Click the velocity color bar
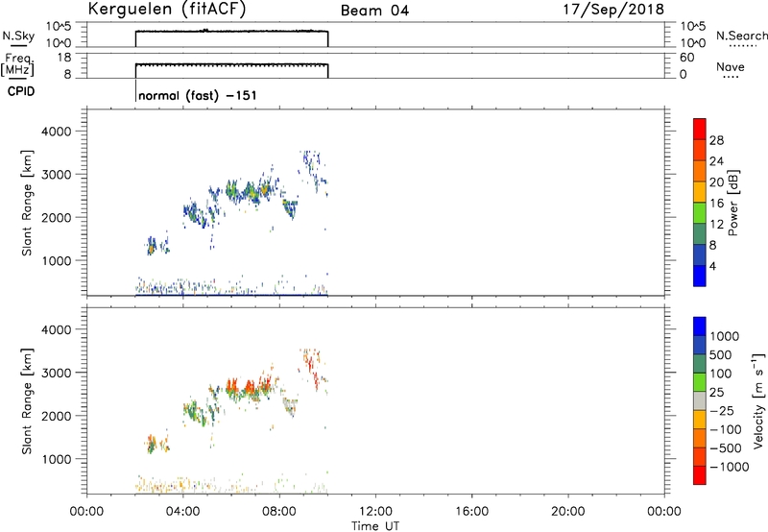This screenshot has width=768, height=532. [700, 400]
